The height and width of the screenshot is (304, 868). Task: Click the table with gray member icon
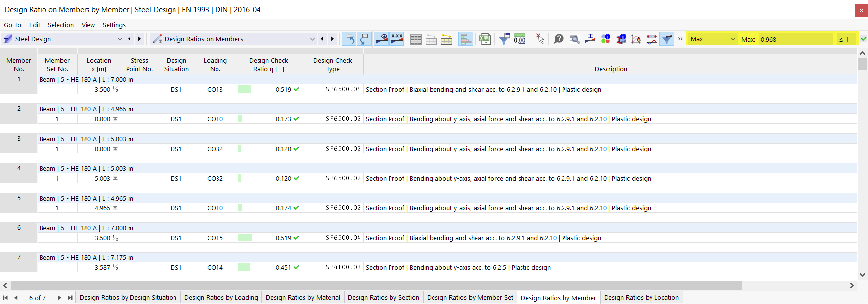tap(432, 39)
